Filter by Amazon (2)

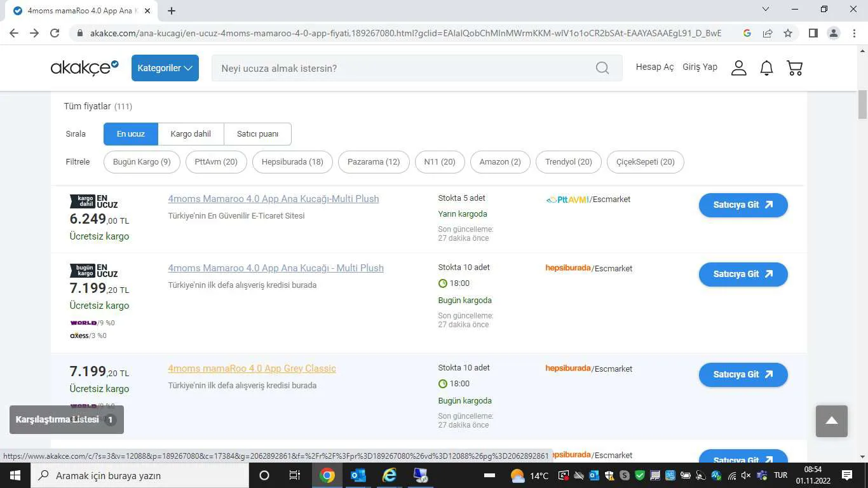click(500, 162)
